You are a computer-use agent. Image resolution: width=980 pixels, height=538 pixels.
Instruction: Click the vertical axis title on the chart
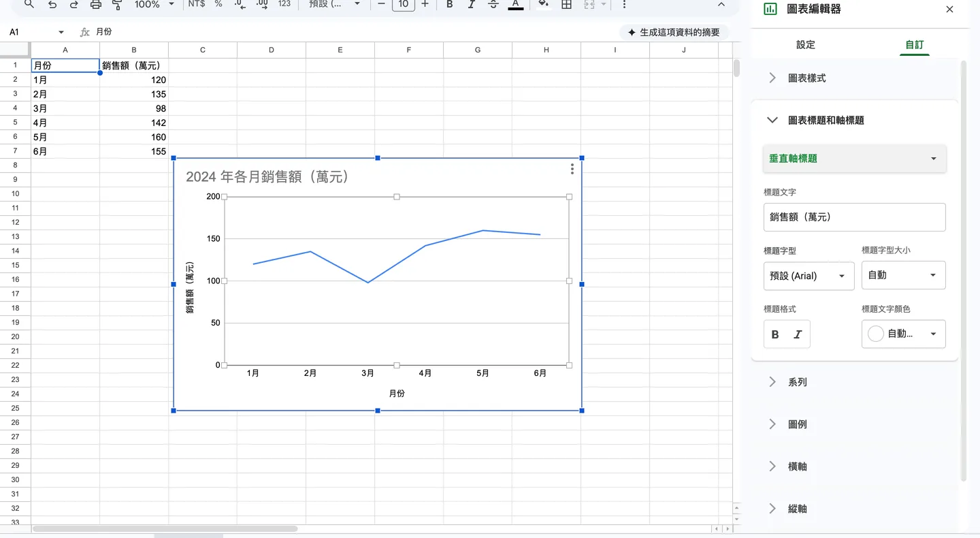coord(190,287)
